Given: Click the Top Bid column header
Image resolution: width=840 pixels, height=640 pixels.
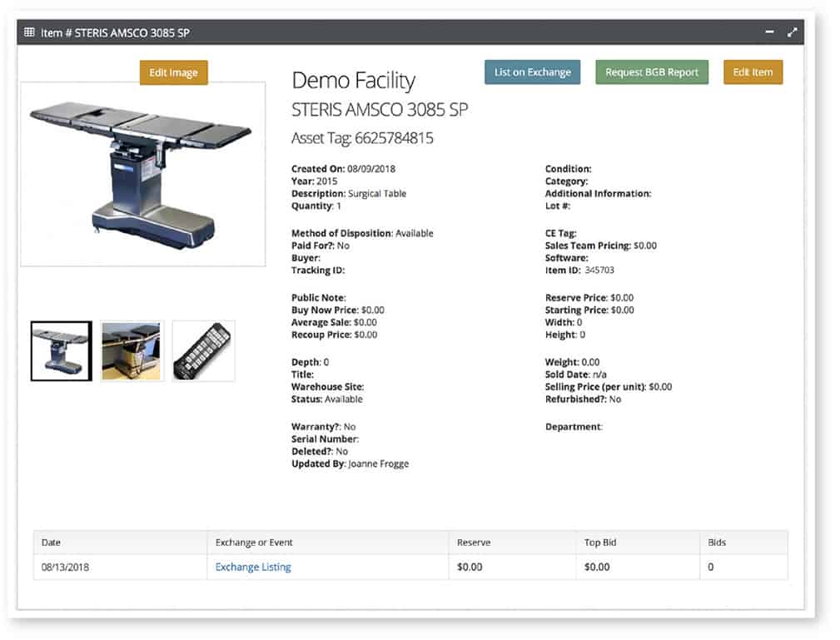Looking at the screenshot, I should click(638, 543).
